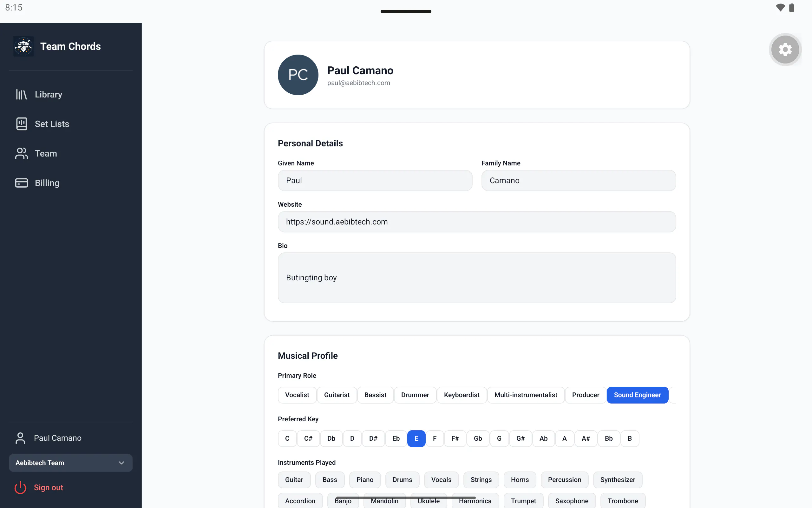Image resolution: width=812 pixels, height=508 pixels.
Task: Select preferred key Bb
Action: click(x=609, y=438)
